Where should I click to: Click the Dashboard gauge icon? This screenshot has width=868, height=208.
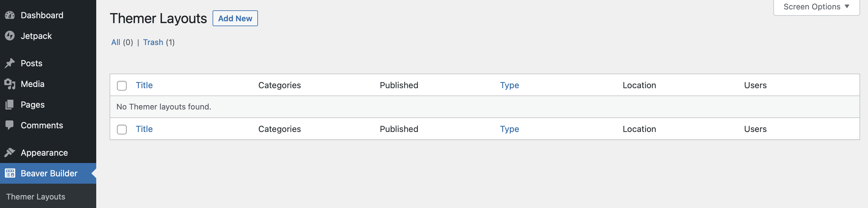tap(10, 15)
